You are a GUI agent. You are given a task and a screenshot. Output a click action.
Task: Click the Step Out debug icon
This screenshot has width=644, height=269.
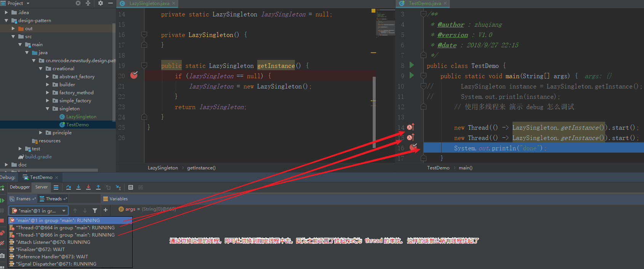pos(98,187)
